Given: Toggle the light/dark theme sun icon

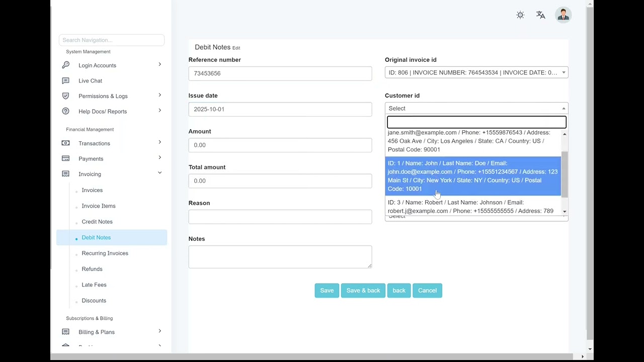Looking at the screenshot, I should tap(520, 15).
